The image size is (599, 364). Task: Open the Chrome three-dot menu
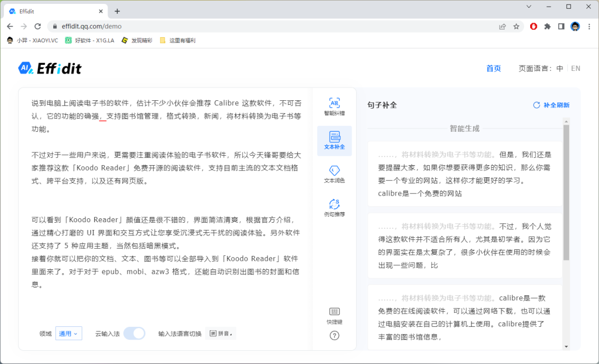[589, 26]
